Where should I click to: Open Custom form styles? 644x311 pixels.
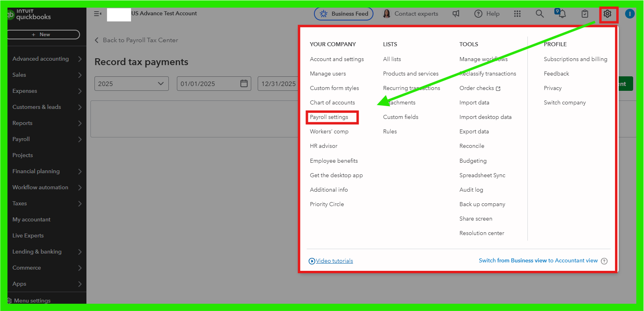point(334,88)
